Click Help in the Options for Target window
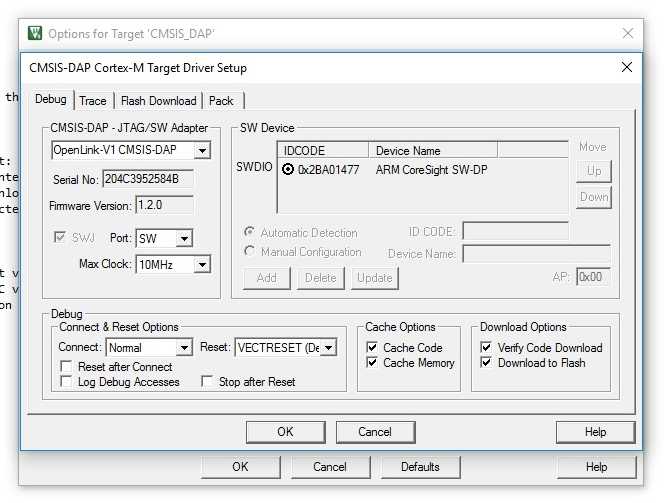The height and width of the screenshot is (503, 669). [x=596, y=467]
